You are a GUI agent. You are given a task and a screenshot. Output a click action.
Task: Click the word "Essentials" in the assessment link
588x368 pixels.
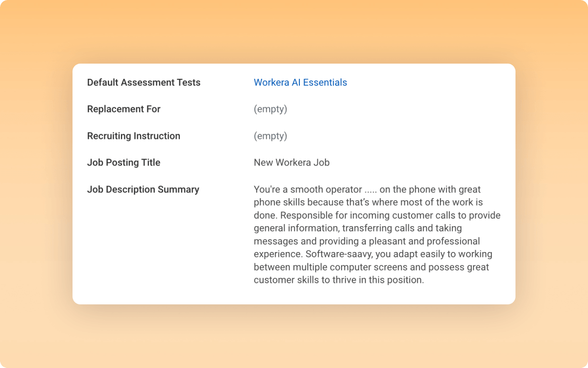(x=325, y=83)
